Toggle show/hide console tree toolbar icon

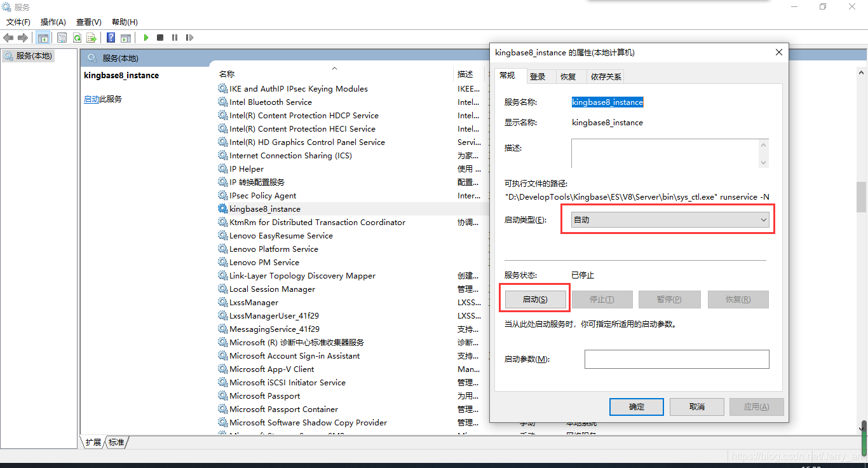43,38
